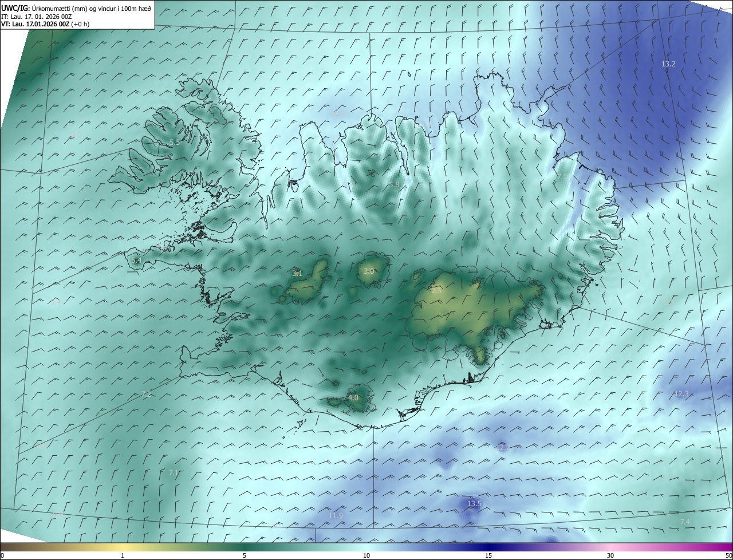Click the 3.0 value label on the round glacier
The height and width of the screenshot is (560, 733).
coord(369,271)
